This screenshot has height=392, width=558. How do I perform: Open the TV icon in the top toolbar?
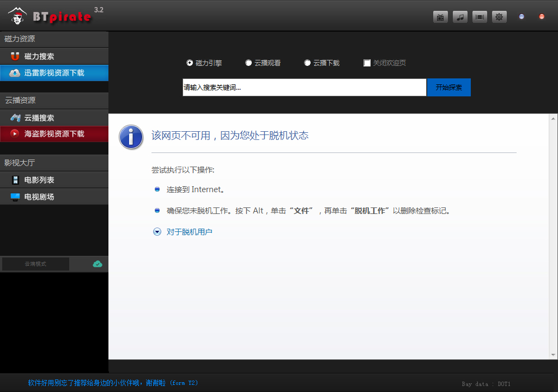[440, 17]
